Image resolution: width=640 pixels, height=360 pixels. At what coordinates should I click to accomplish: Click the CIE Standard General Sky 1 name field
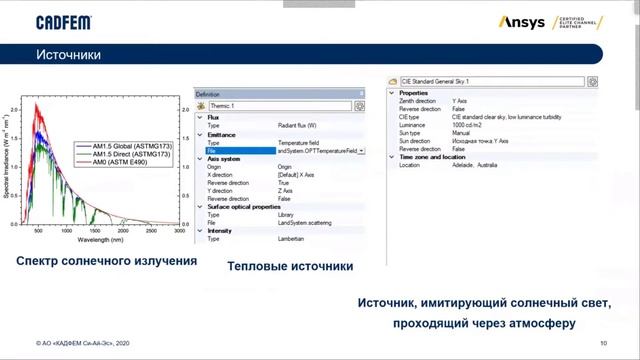point(492,82)
